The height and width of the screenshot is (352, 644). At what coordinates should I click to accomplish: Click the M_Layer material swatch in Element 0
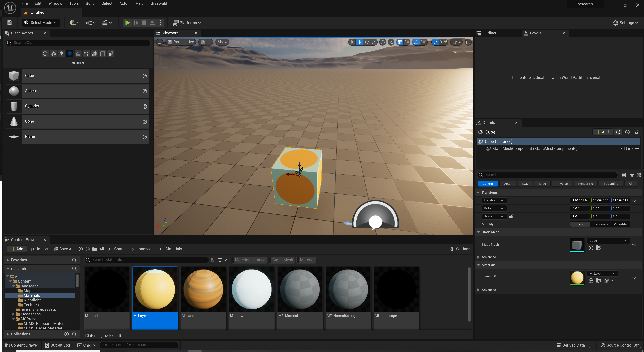[577, 277]
